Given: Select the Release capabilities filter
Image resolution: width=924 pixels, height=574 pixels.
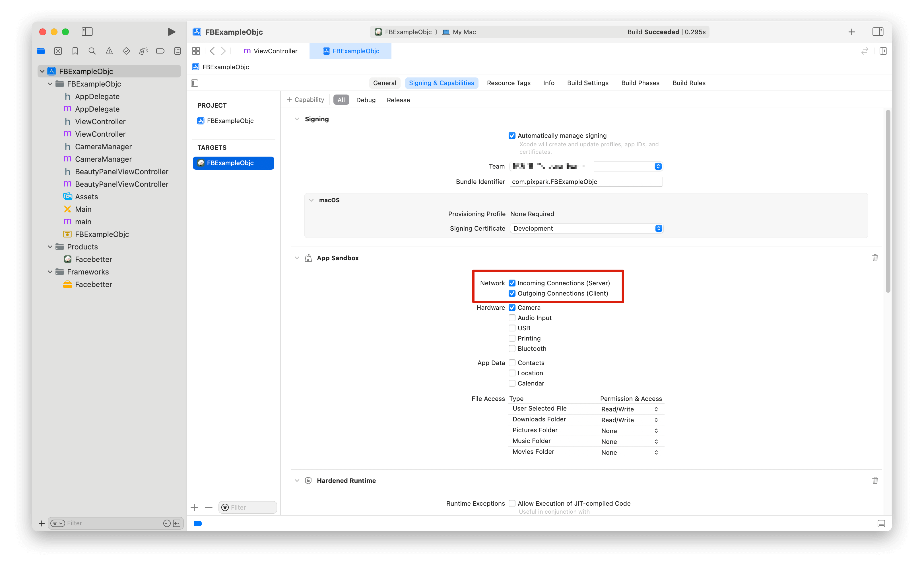Looking at the screenshot, I should click(398, 99).
